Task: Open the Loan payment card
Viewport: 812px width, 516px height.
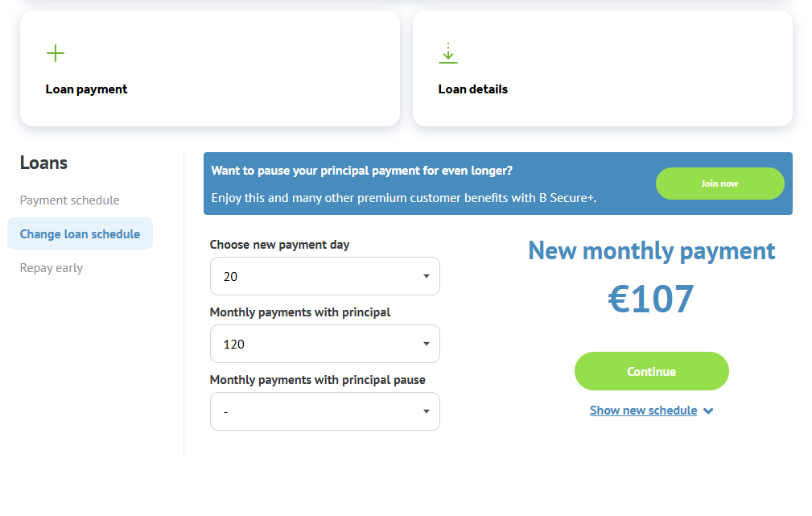Action: tap(209, 69)
